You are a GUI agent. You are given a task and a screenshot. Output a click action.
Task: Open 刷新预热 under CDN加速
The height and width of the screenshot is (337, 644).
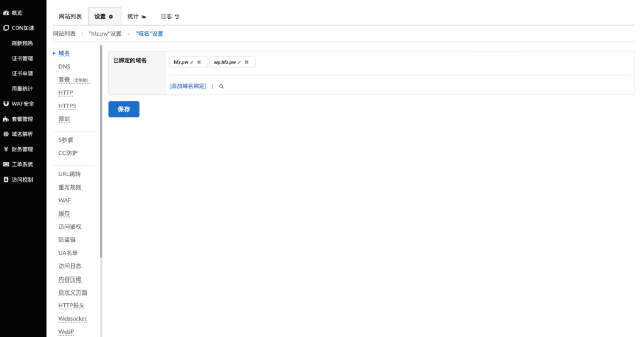point(23,43)
